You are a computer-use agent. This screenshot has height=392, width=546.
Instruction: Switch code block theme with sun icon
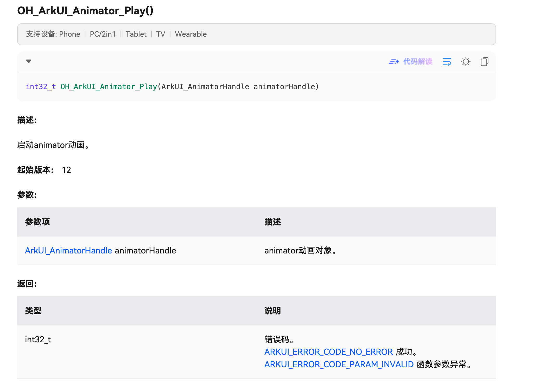[466, 62]
